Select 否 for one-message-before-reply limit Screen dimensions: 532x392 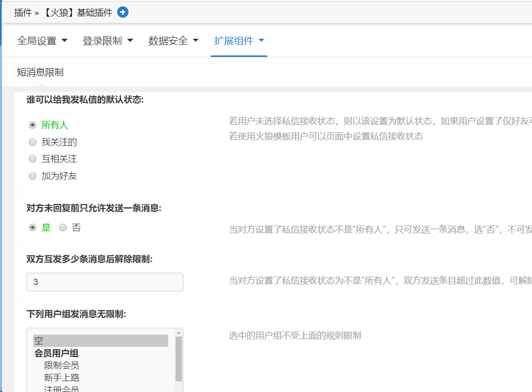(x=63, y=228)
